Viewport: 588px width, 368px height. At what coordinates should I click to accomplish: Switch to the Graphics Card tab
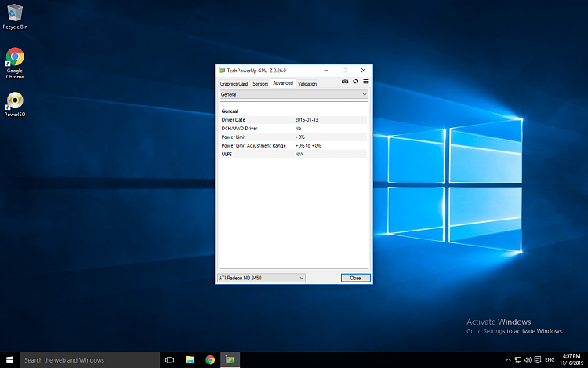pyautogui.click(x=234, y=84)
